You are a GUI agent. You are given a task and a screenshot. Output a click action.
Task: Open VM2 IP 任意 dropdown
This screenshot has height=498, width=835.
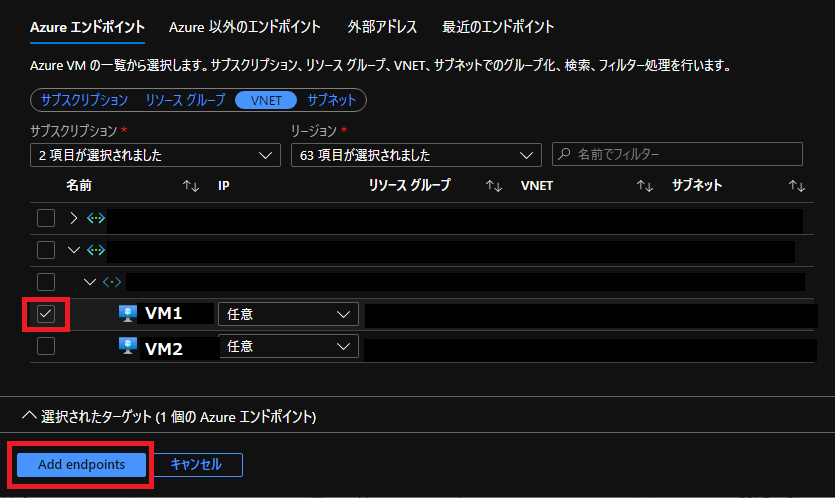tap(288, 346)
